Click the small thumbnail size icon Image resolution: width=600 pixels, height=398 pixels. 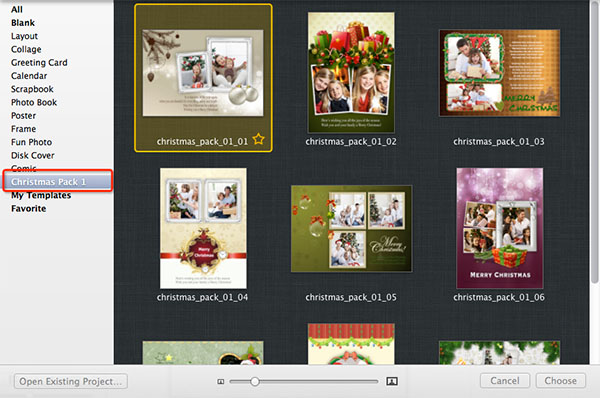pos(221,382)
